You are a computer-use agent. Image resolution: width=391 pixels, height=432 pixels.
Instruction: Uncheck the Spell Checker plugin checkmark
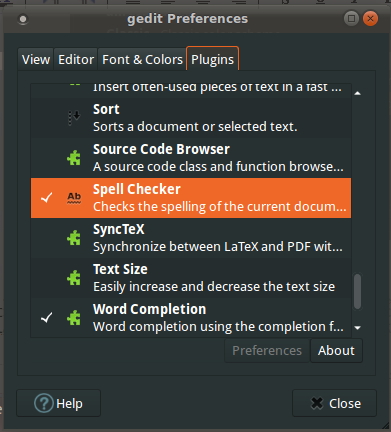[x=47, y=198]
